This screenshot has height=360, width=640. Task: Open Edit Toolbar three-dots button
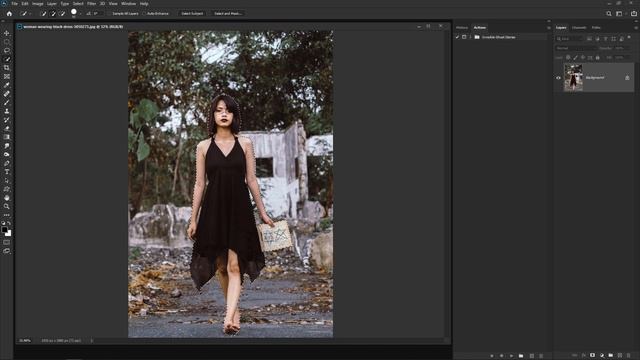pyautogui.click(x=7, y=215)
